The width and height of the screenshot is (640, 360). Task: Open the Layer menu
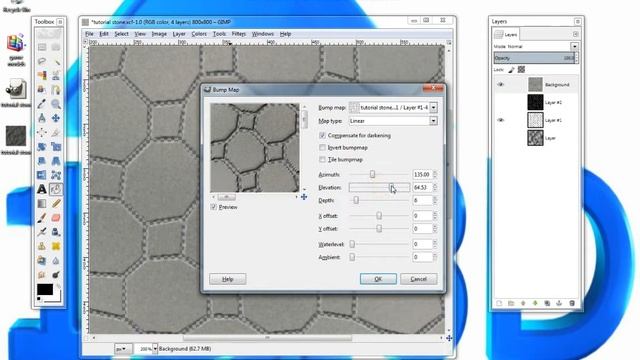coord(179,34)
